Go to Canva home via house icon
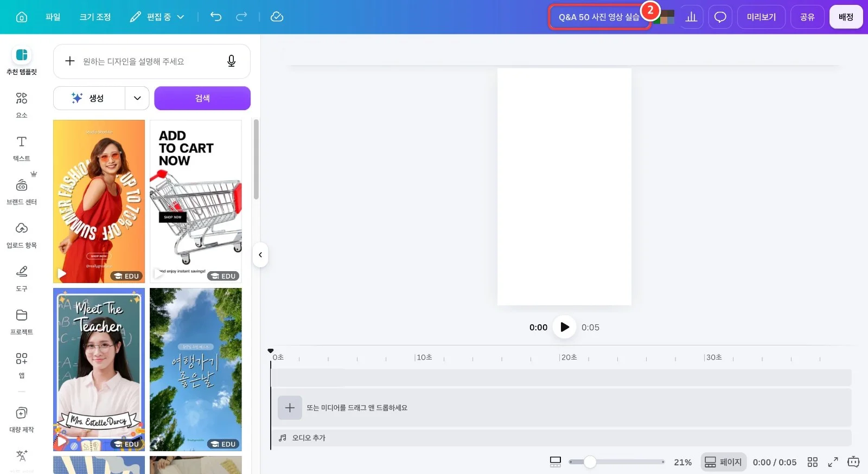Viewport: 868px width, 474px height. 22,17
